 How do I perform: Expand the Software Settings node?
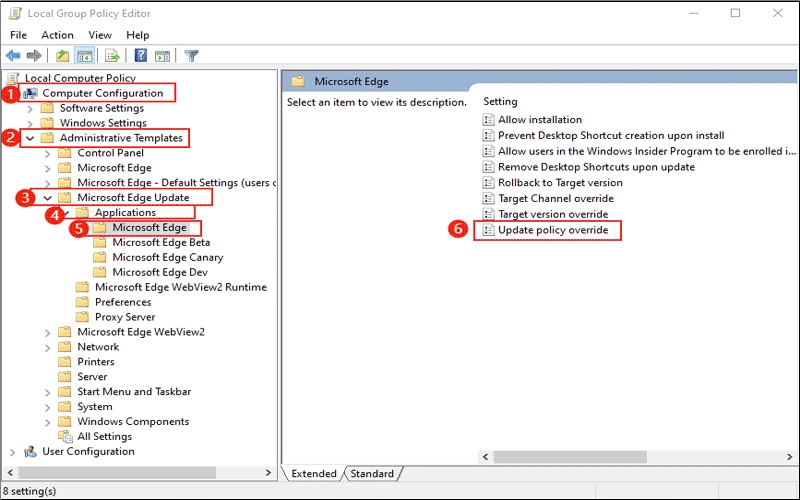pos(30,109)
